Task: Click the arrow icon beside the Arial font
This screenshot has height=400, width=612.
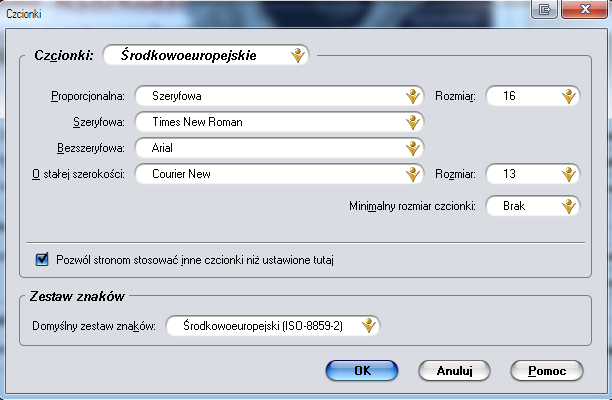Action: (x=413, y=148)
